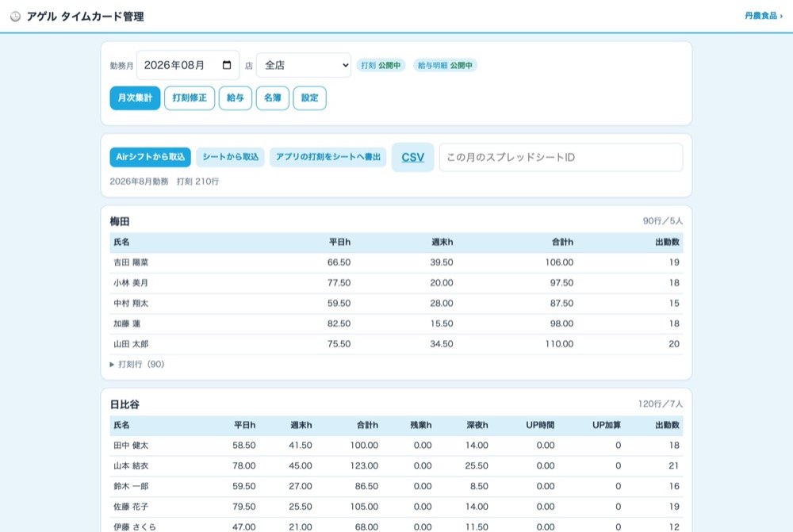Click the 深夜h column header in 日比谷
The width and height of the screenshot is (793, 532).
[477, 425]
